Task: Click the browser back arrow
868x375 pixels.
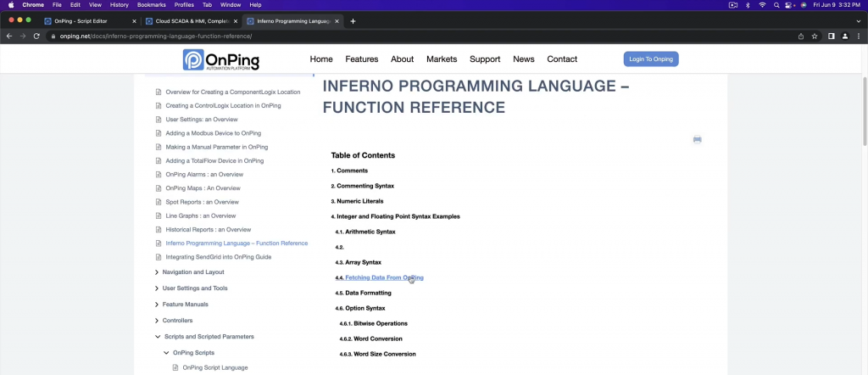Action: point(8,36)
